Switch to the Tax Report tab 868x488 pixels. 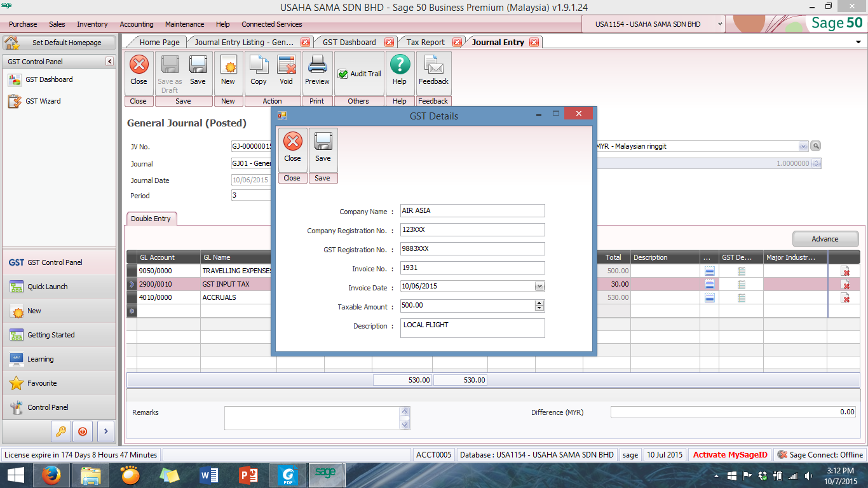tap(426, 42)
